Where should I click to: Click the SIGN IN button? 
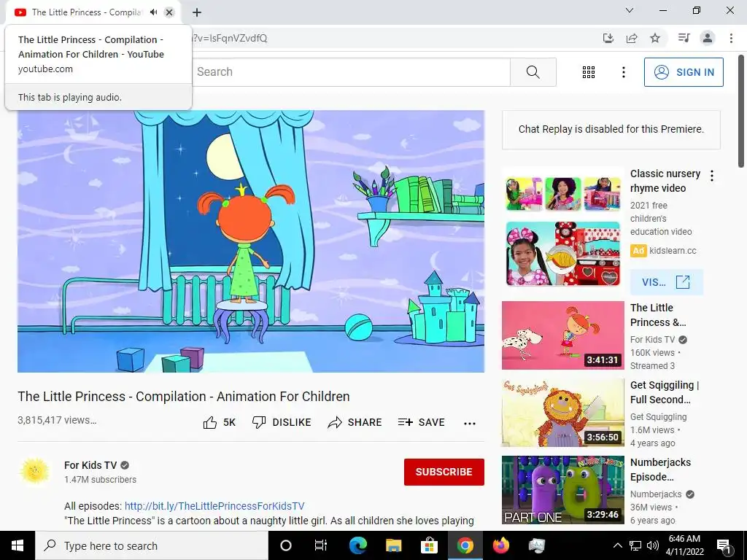click(x=684, y=72)
